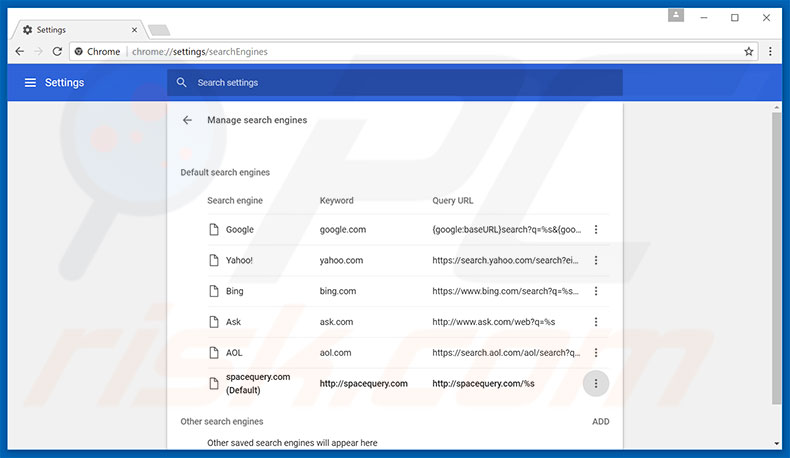Bookmark this page with star icon
The image size is (790, 458).
tap(748, 51)
